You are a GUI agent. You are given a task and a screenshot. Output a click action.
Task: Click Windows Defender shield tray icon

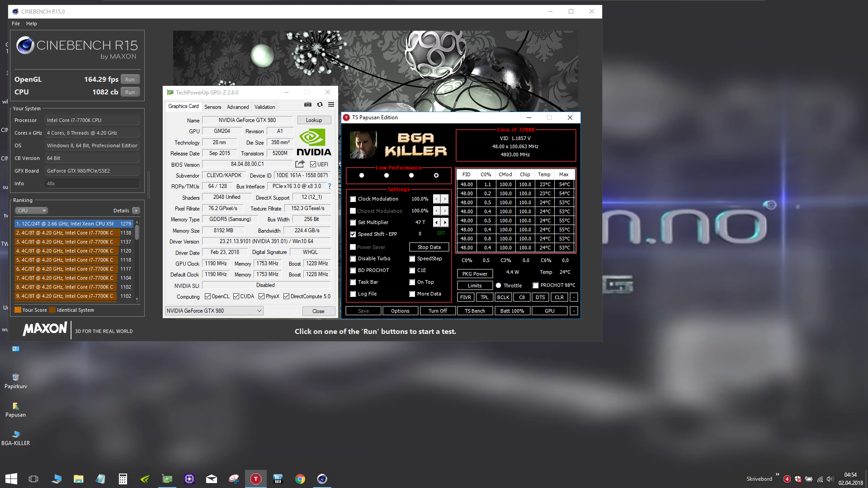click(798, 479)
